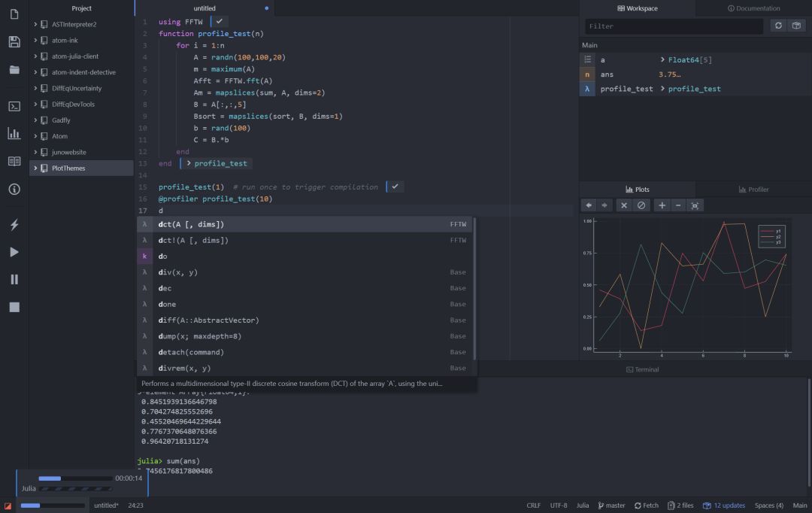Click the inline checkmark result on line 15
This screenshot has width=812, height=513.
395,187
